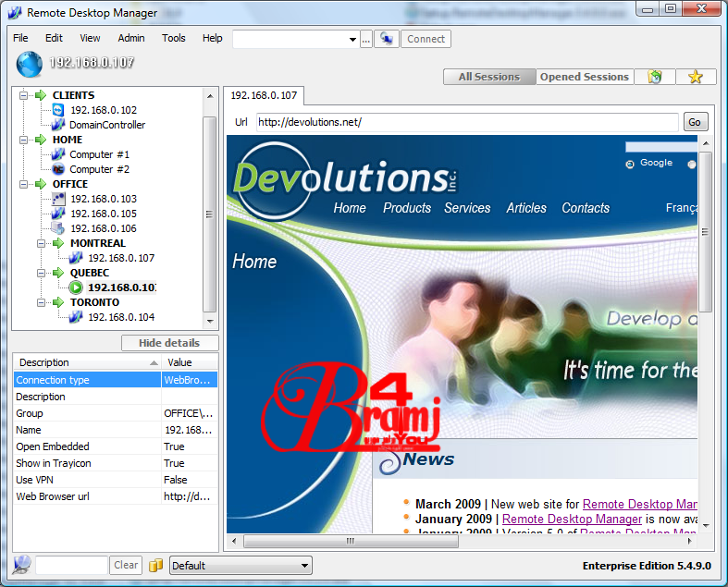This screenshot has height=587, width=728.
Task: Click the search filter icon at bottom left
Action: [22, 565]
